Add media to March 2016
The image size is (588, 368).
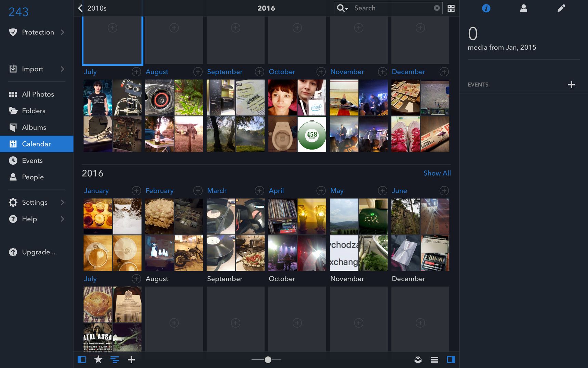click(259, 190)
